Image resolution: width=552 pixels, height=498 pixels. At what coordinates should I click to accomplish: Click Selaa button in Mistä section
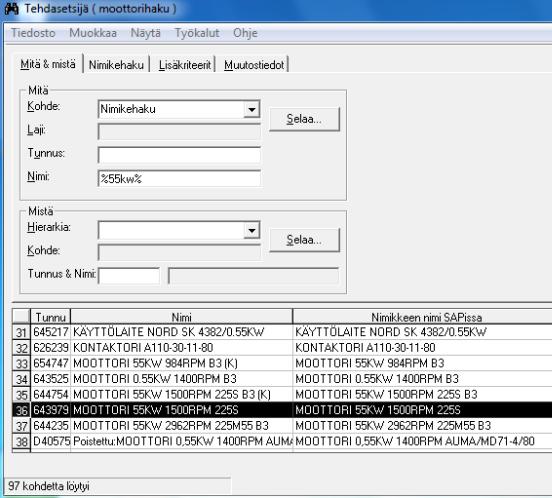pos(305,240)
